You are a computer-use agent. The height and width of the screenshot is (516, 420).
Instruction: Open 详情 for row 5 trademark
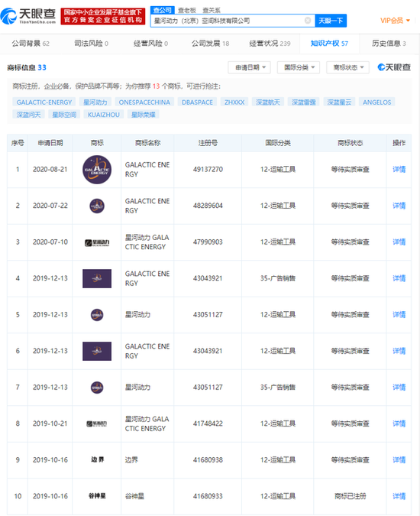point(399,315)
